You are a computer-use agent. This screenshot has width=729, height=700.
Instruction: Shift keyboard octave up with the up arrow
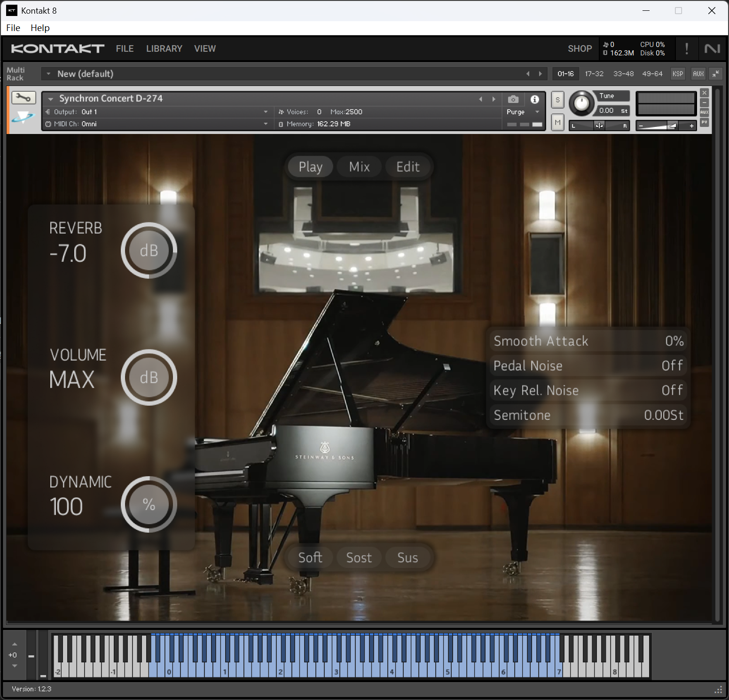point(15,645)
